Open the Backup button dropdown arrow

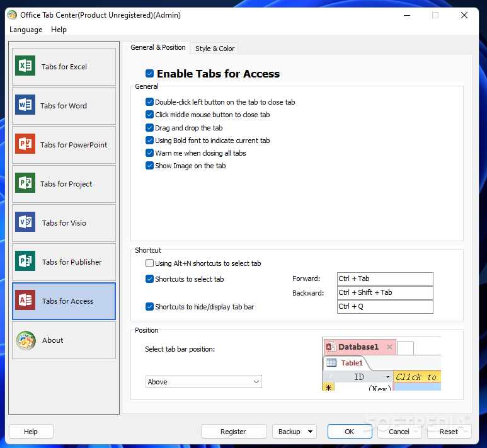[310, 432]
